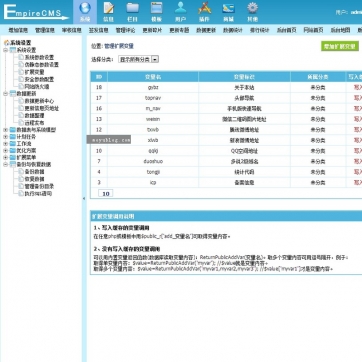Select the tongji variable name cell
Image resolution: width=362 pixels, height=362 pixels.
click(153, 172)
